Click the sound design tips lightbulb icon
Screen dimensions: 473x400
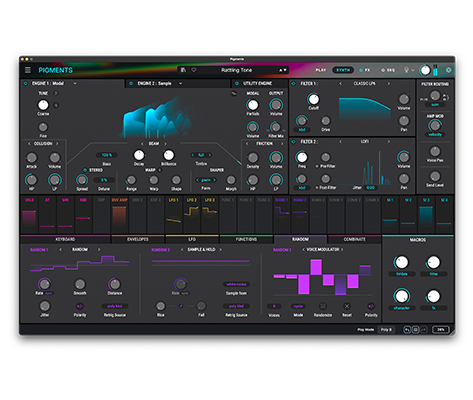pos(407,70)
